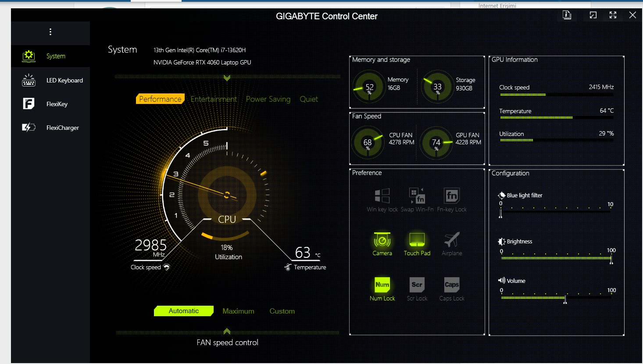Image resolution: width=643 pixels, height=364 pixels.
Task: Click the GPU FAN 4228 RPM text
Action: 468,139
